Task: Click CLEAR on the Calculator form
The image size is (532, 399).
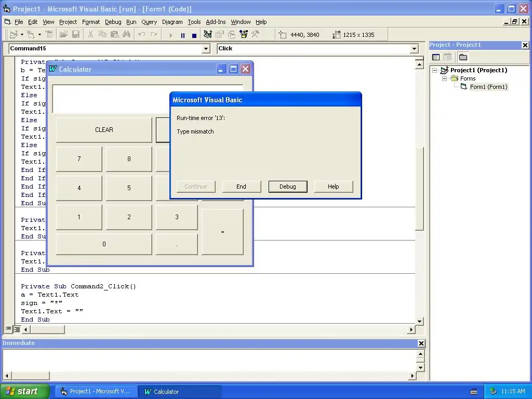Action: [x=104, y=129]
